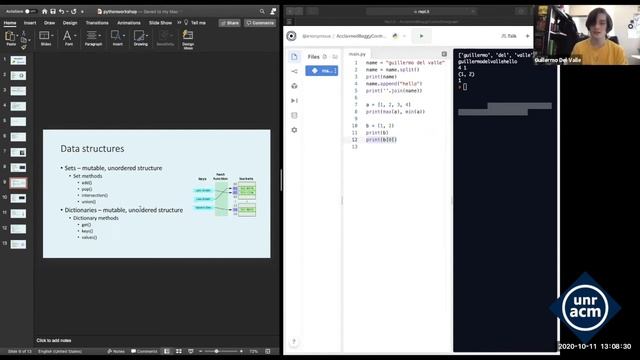
Task: Click the Format Painter brush icon
Action: coord(24,47)
